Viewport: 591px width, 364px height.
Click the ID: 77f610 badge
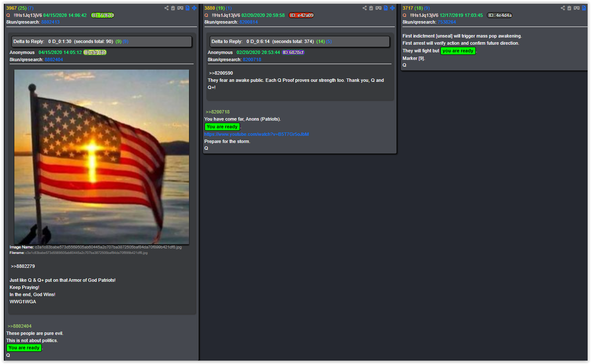point(103,15)
